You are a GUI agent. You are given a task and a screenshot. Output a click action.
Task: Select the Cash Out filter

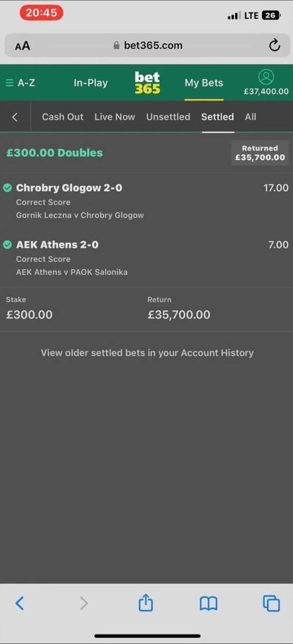63,117
